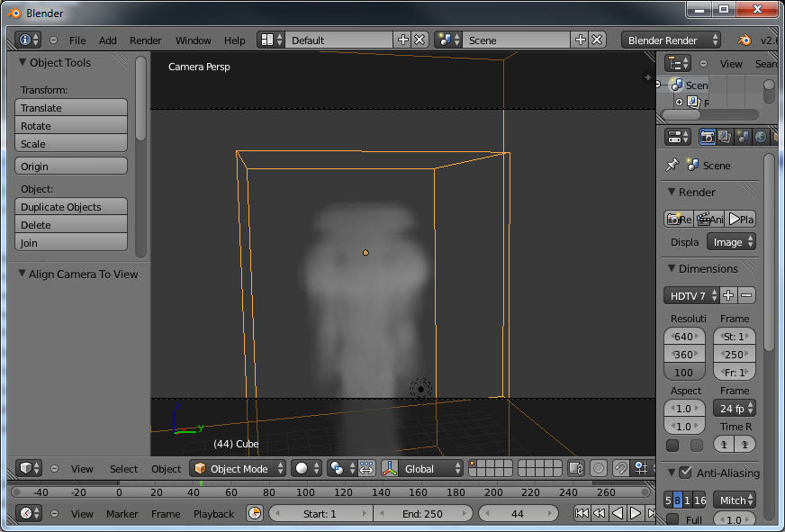The image size is (785, 532).
Task: Add a new screen layout
Action: [402, 40]
